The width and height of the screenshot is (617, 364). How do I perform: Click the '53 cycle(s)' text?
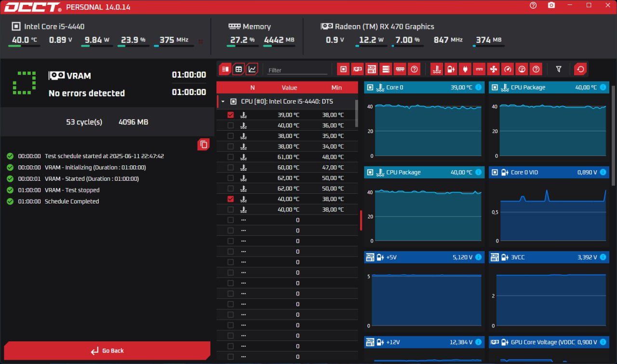(84, 122)
